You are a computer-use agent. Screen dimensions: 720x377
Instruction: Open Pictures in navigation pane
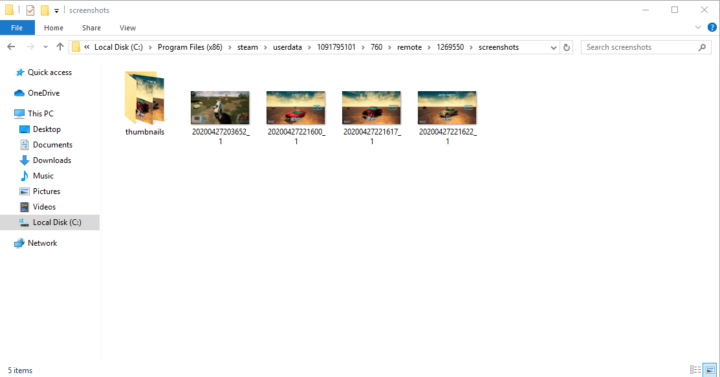tap(46, 191)
